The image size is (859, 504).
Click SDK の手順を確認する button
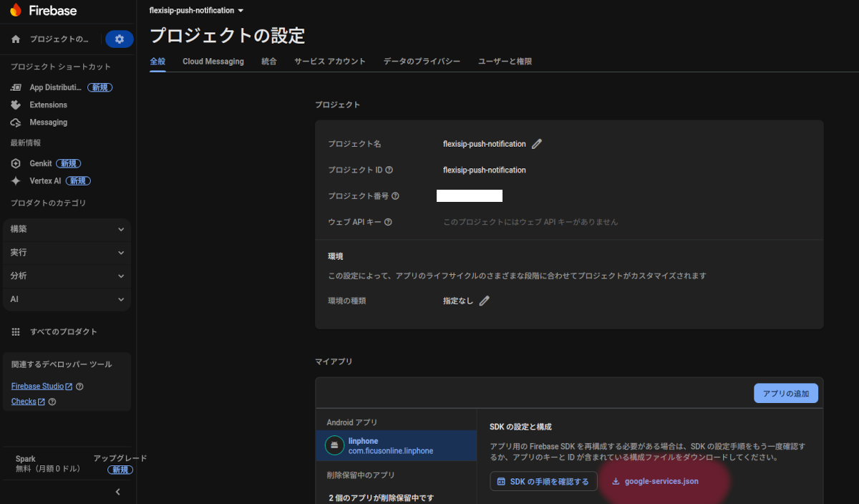tap(543, 481)
